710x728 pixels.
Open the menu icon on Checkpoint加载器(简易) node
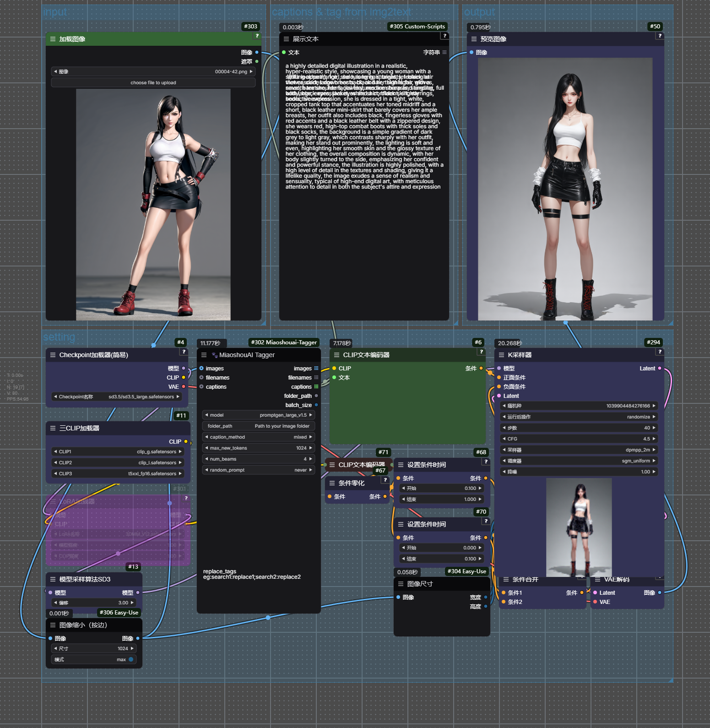[x=53, y=355]
